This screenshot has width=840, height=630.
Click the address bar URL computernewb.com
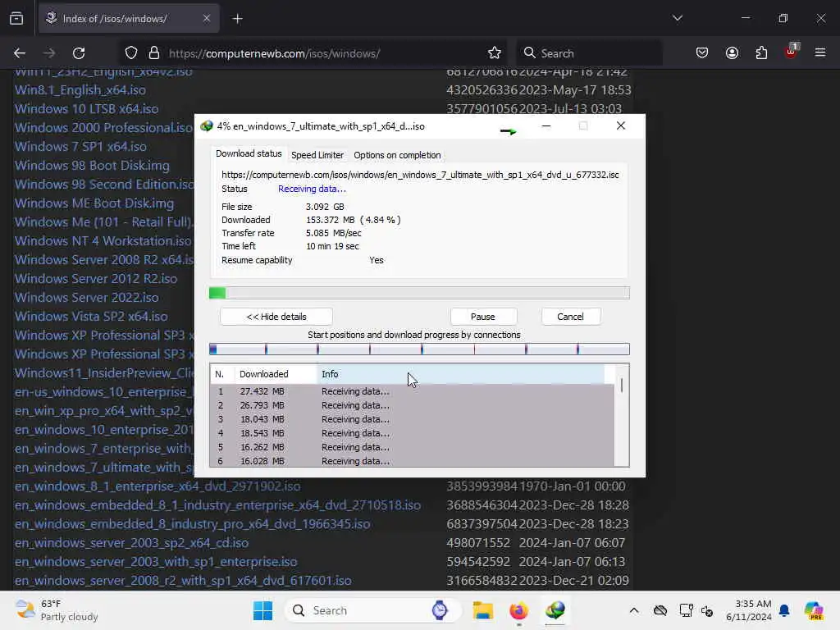pos(274,53)
